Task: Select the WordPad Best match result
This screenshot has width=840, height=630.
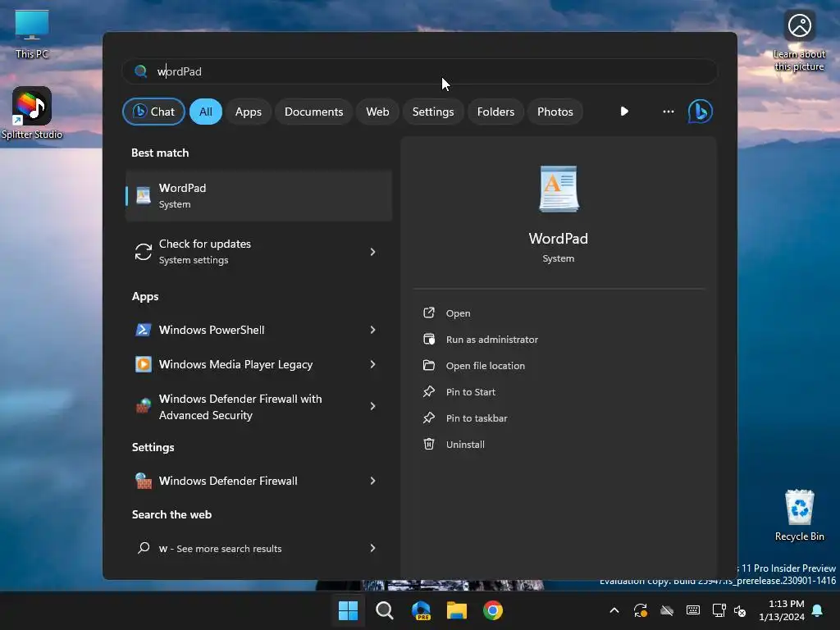Action: click(258, 195)
